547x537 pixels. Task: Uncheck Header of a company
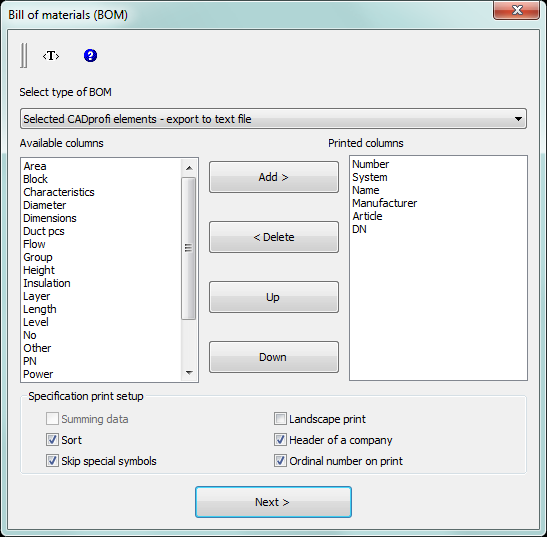(280, 440)
